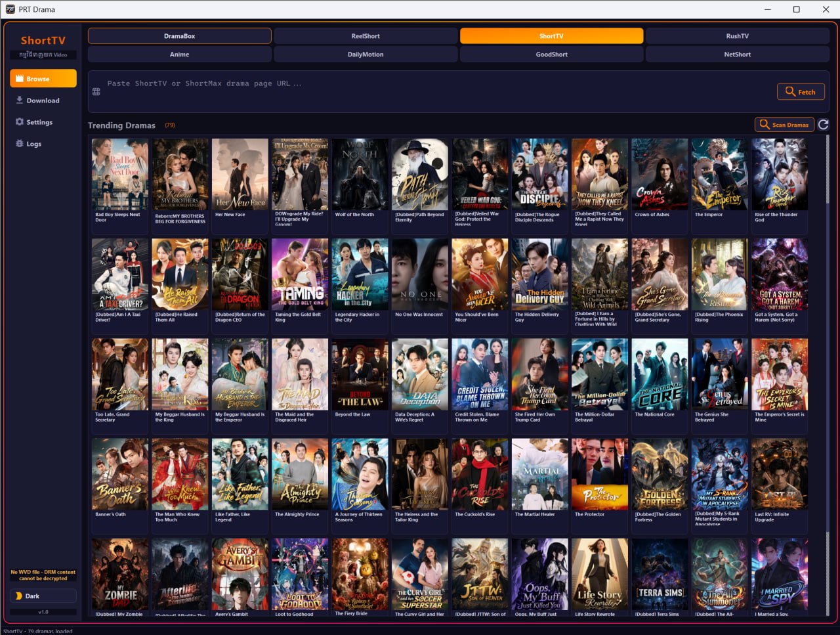Image resolution: width=840 pixels, height=635 pixels.
Task: Click the "No WVD file" DRM warning text
Action: pos(43,575)
